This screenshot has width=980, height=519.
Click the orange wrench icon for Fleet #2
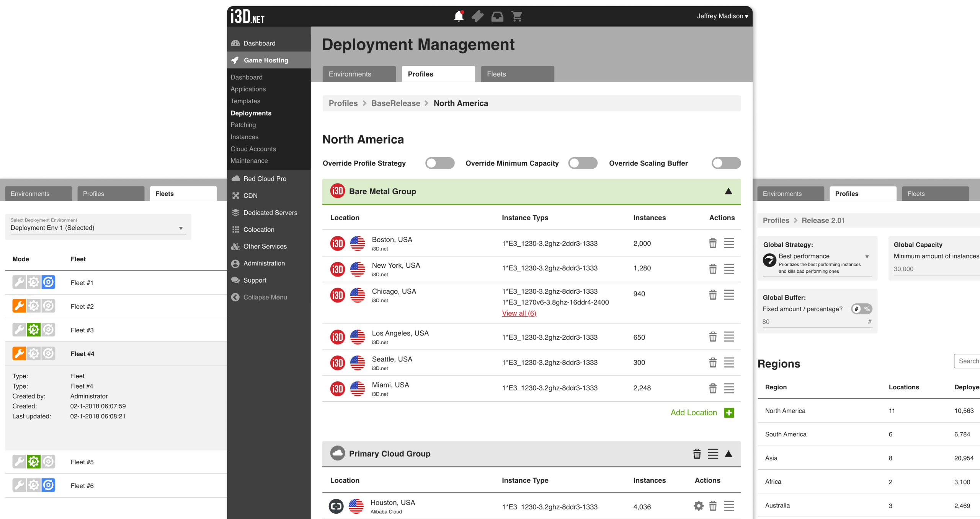pyautogui.click(x=19, y=306)
